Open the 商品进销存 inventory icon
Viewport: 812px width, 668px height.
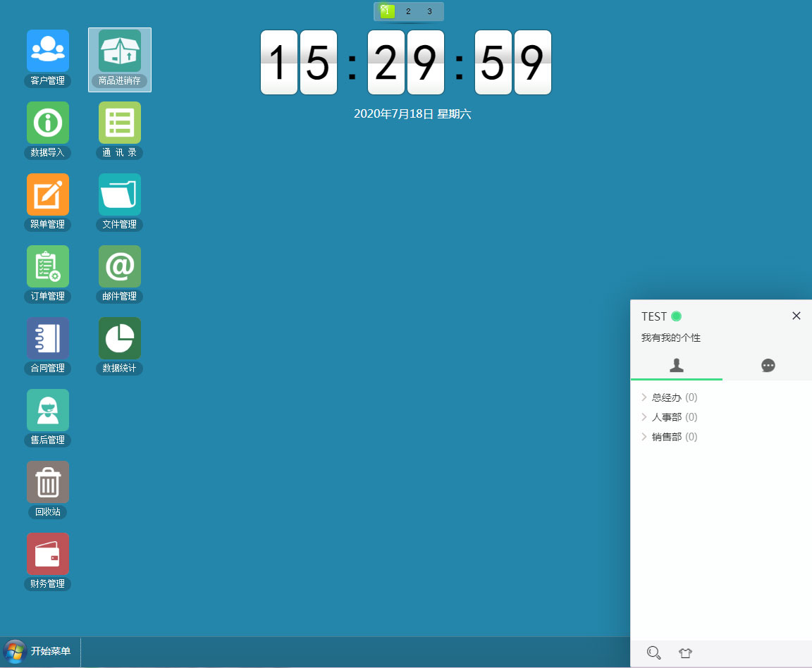pyautogui.click(x=120, y=51)
